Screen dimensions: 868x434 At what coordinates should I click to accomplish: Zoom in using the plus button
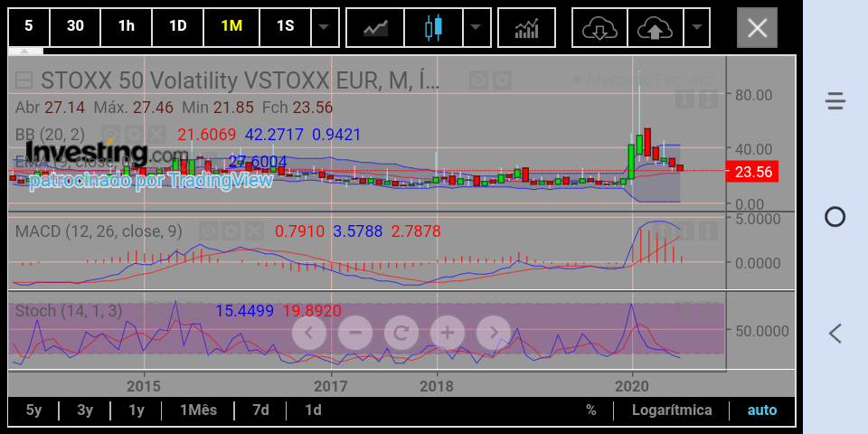coord(448,333)
